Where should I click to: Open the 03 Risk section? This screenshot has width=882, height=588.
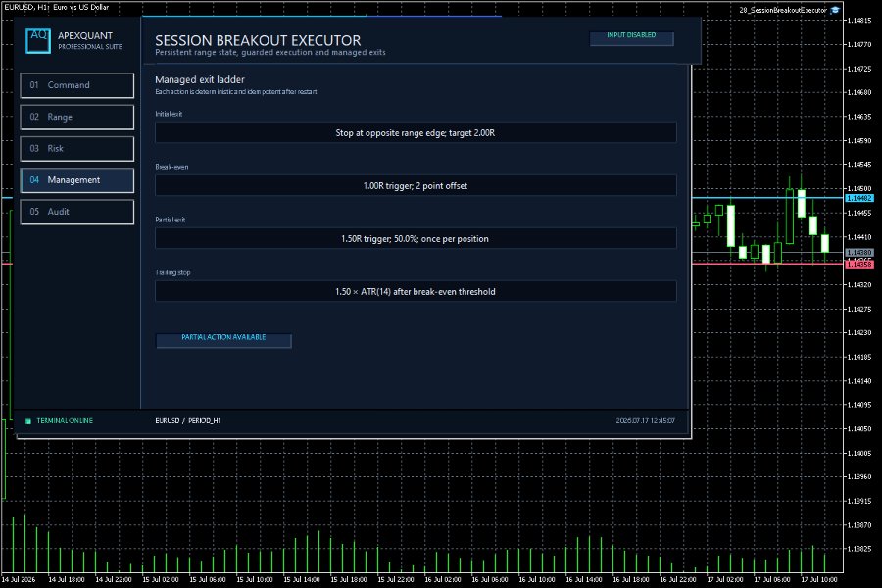(77, 149)
